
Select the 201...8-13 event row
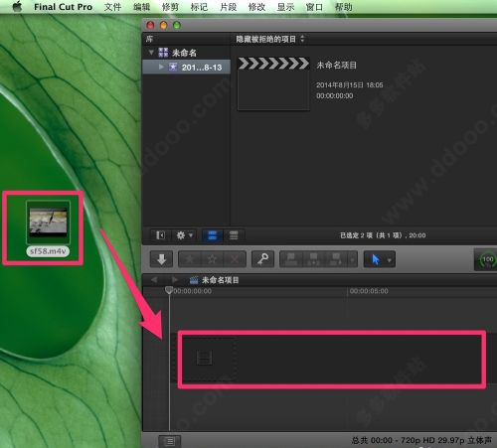click(x=186, y=67)
